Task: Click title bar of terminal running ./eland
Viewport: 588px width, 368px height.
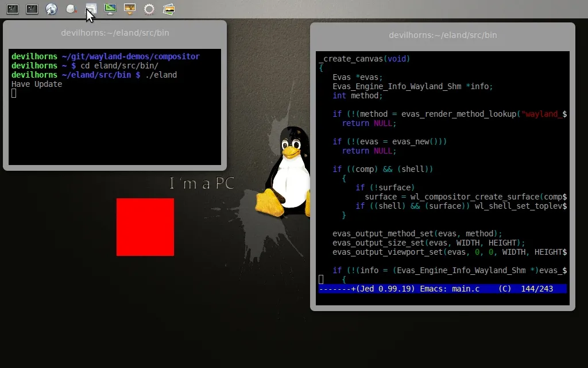Action: coord(115,33)
